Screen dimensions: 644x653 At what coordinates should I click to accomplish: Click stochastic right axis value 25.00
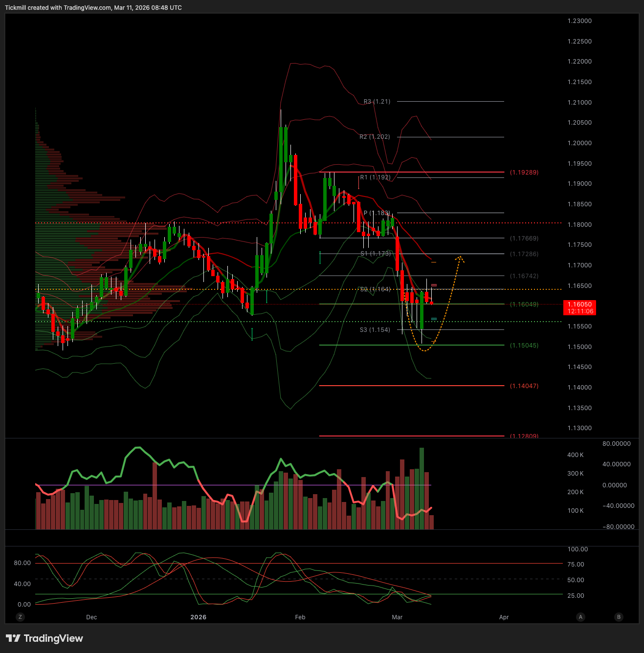coord(576,596)
